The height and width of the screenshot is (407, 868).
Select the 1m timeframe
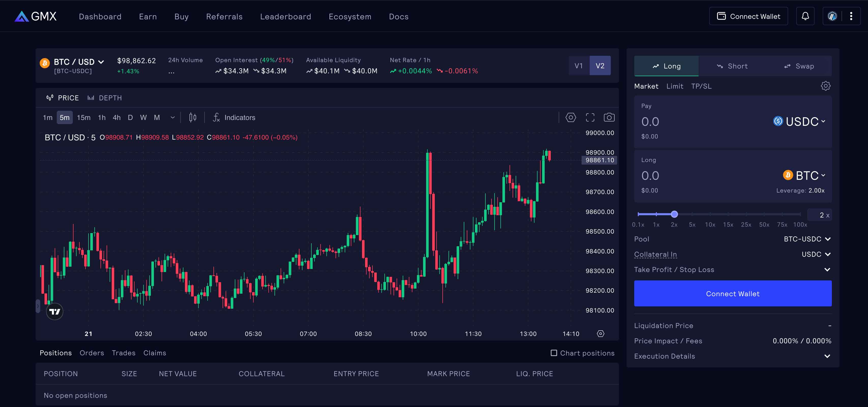point(48,117)
